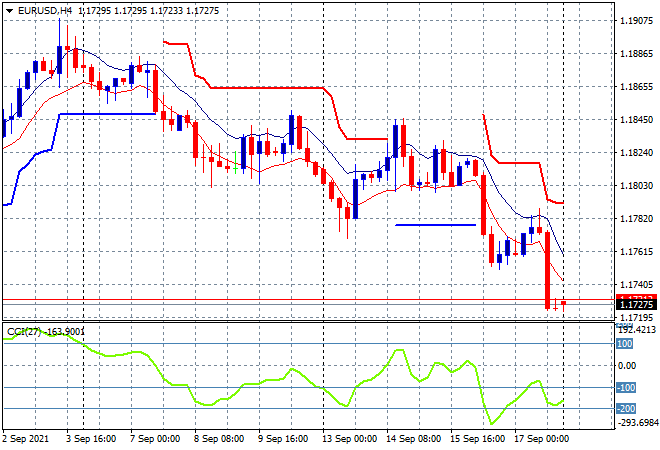This screenshot has width=660, height=450.
Task: Click the 7 Sep 00:00 time label
Action: 155,439
